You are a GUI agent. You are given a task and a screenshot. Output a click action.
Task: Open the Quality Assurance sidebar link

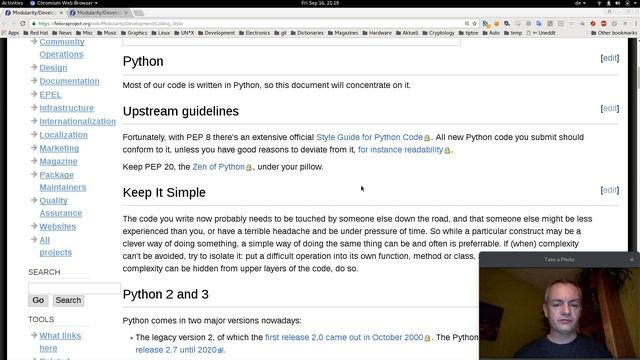click(60, 207)
